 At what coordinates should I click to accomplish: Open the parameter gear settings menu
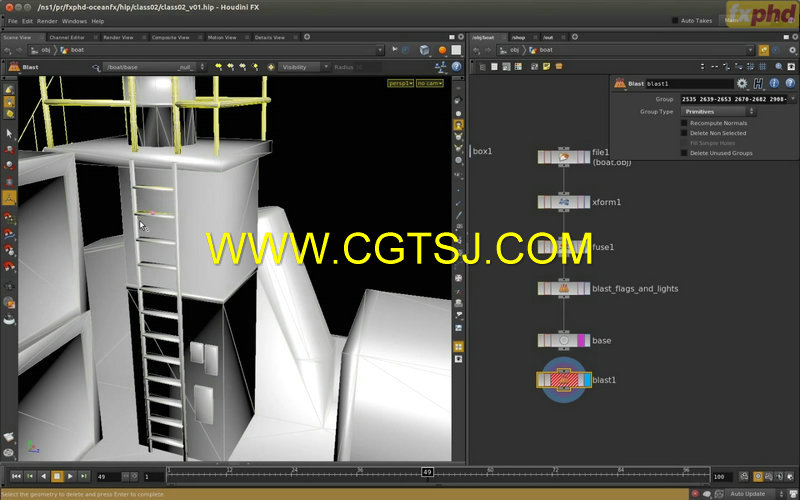[x=742, y=83]
